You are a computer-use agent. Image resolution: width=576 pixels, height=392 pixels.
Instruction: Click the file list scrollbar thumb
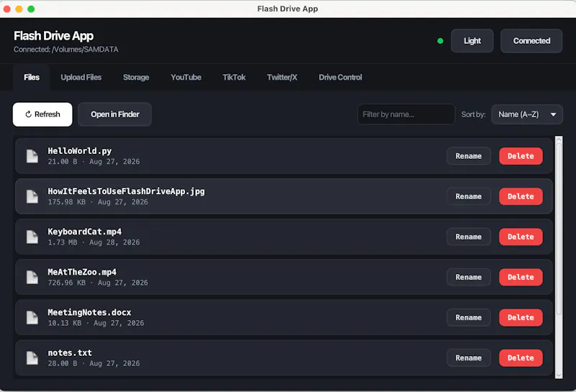tap(559, 229)
